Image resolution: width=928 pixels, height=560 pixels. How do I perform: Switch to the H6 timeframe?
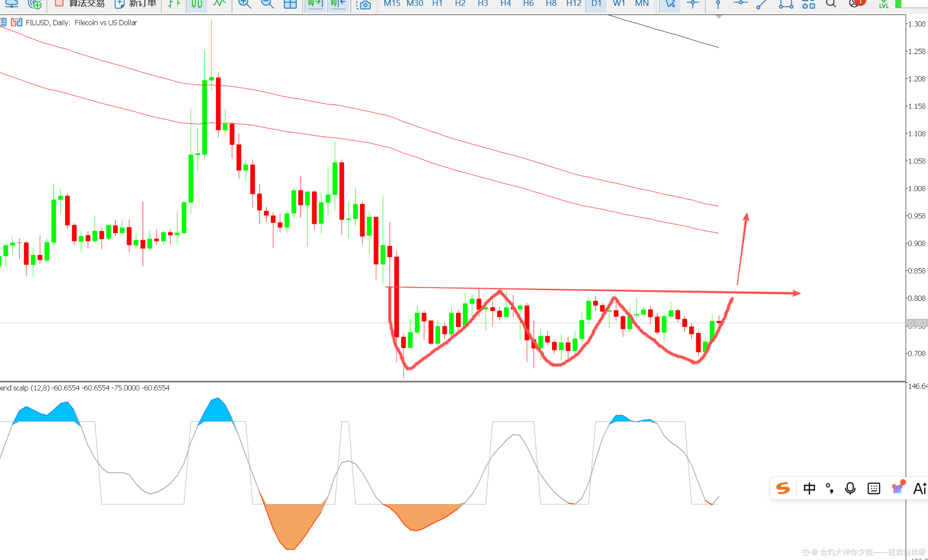[x=528, y=3]
